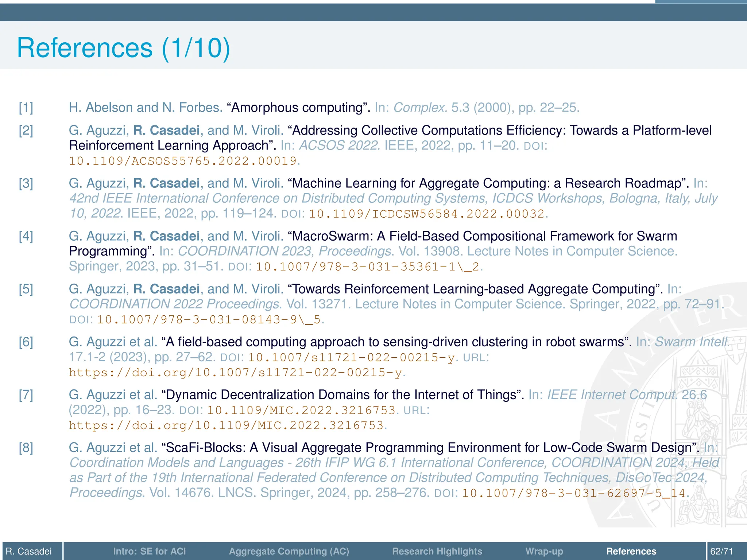The height and width of the screenshot is (560, 747).
Task: Open DOI 10.1007/978-3-031-08143-9\_5 link
Action: pos(209,319)
